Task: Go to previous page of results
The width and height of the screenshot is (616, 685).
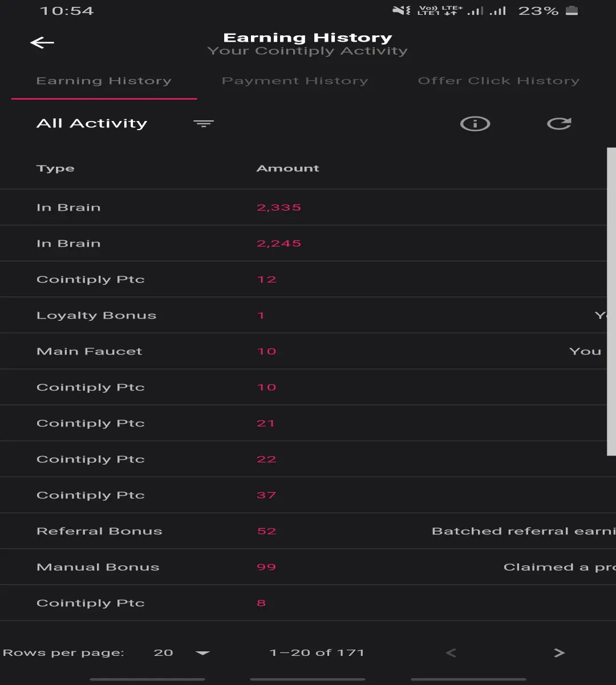Action: pyautogui.click(x=451, y=652)
